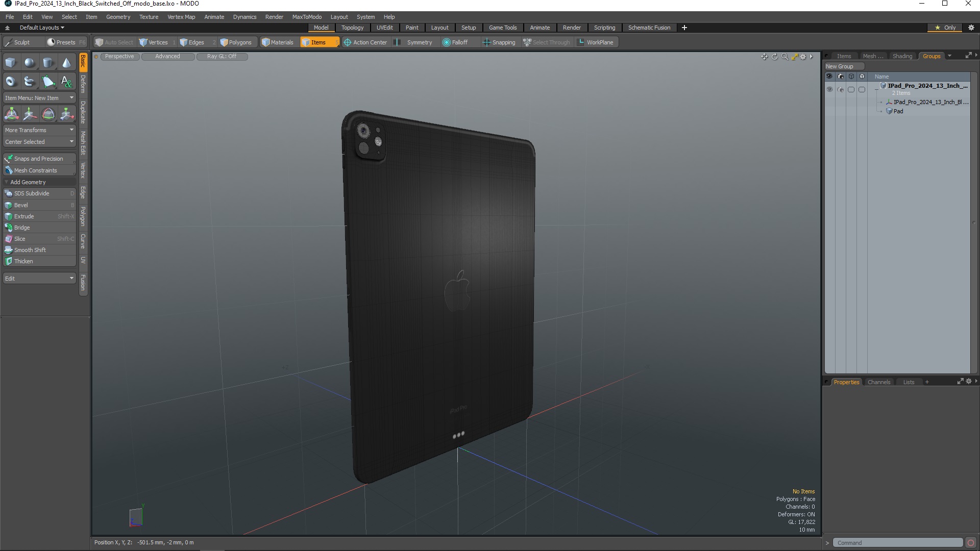Open Edit dropdown in toolbox
980x551 pixels.
pyautogui.click(x=39, y=279)
